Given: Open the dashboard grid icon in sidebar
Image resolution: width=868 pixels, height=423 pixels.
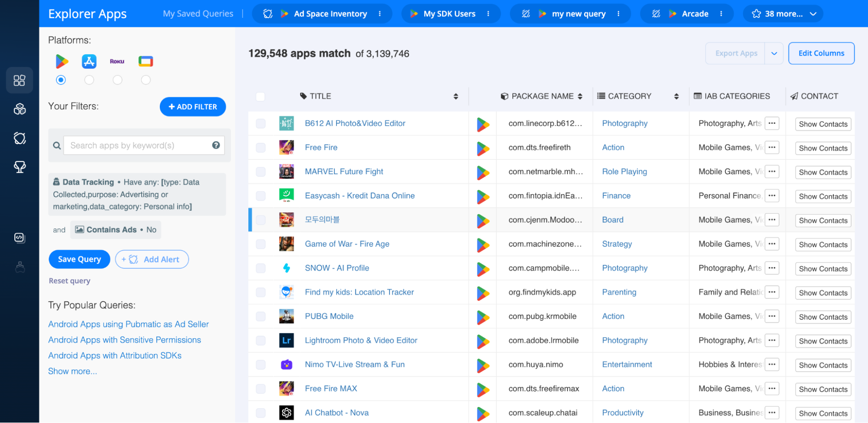Looking at the screenshot, I should pos(20,80).
